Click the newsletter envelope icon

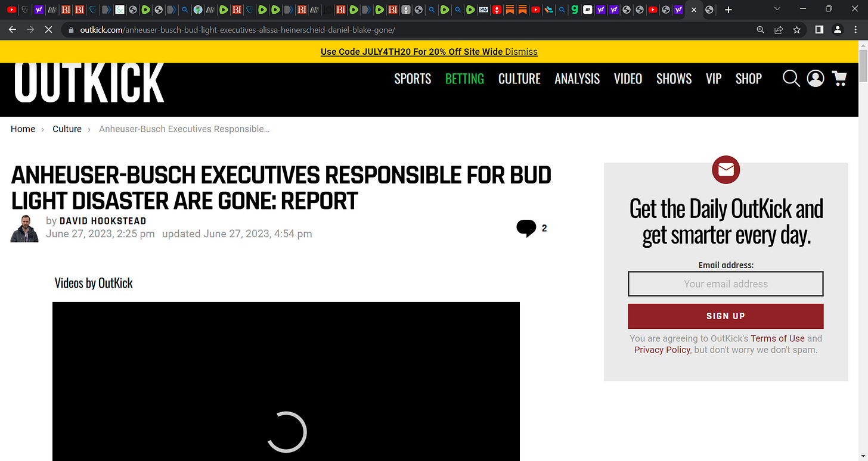pyautogui.click(x=726, y=170)
